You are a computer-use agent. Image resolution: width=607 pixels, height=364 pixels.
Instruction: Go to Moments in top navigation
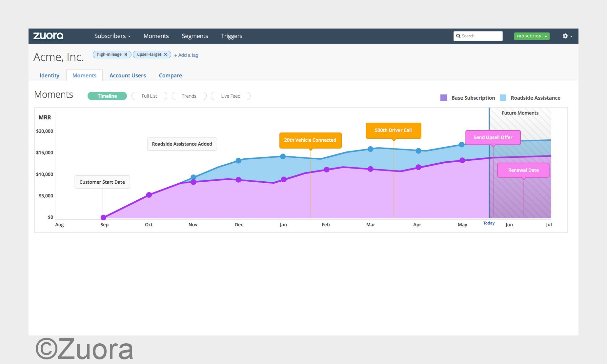[156, 36]
